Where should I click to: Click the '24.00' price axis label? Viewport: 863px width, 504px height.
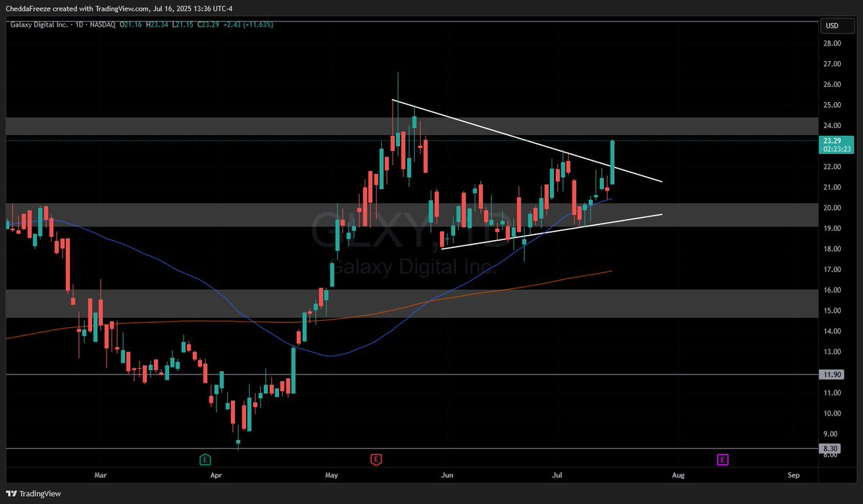pyautogui.click(x=832, y=125)
